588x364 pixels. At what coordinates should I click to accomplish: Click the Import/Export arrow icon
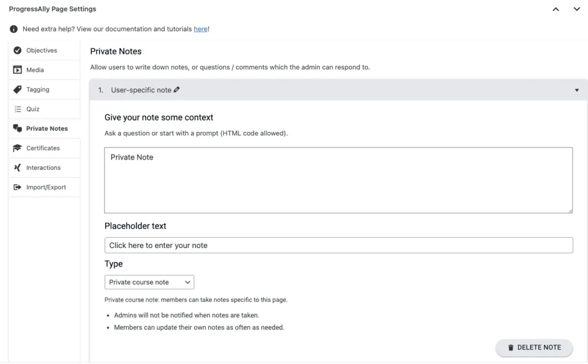tap(17, 187)
